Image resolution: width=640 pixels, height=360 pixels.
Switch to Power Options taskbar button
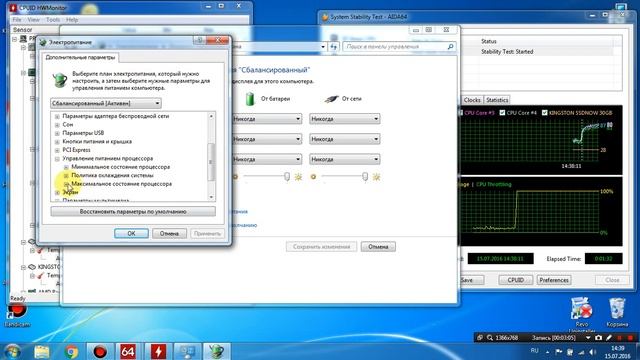pyautogui.click(x=216, y=351)
